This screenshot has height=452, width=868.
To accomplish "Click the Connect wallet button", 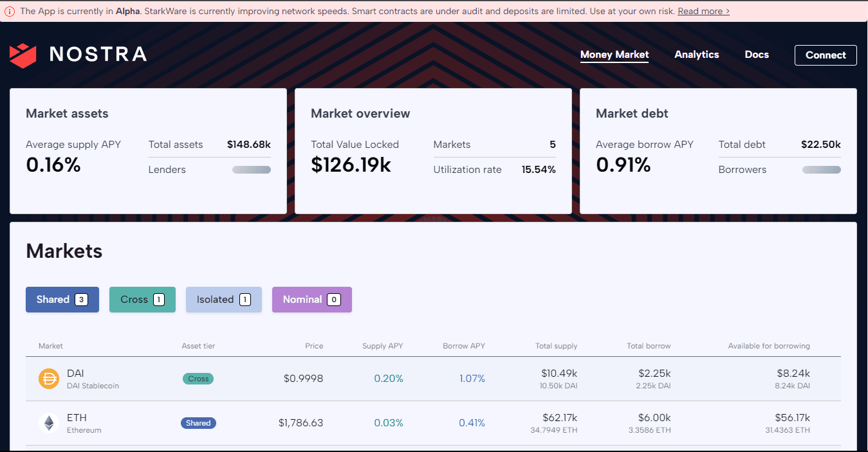I will click(x=826, y=55).
